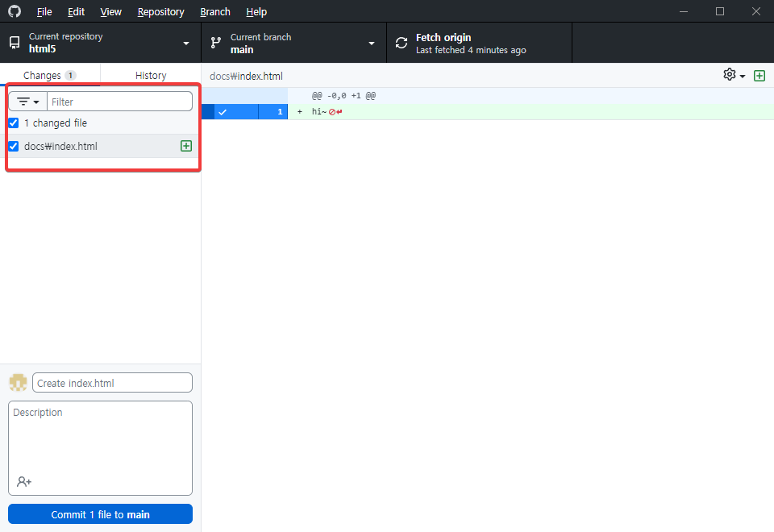This screenshot has width=774, height=532.
Task: Open the Repository menu
Action: [x=160, y=11]
